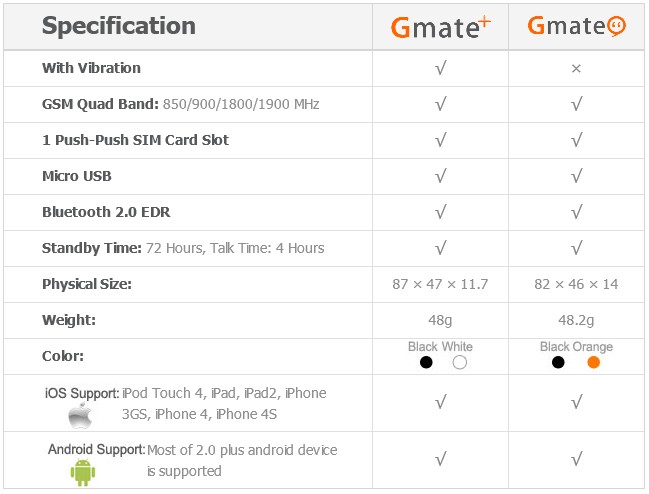This screenshot has width=649, height=494.
Task: Click Gmate checkmark for Bluetooth 2.0 EDR
Action: [x=577, y=212]
